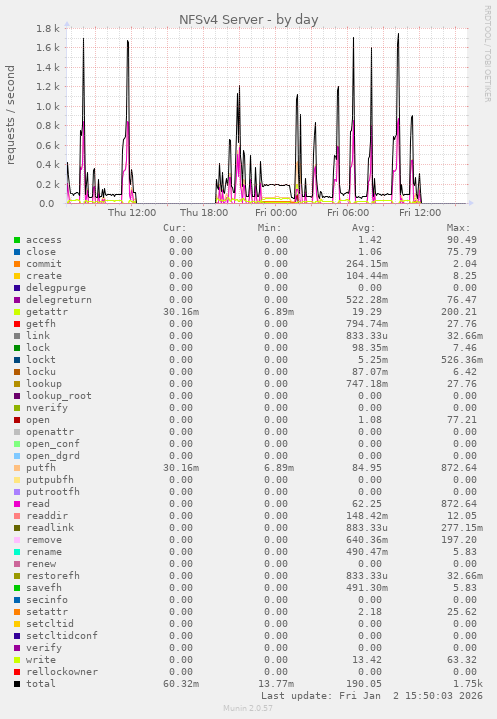This screenshot has height=719, width=497.
Task: Click the 'Last update' timestamp line
Action: click(x=372, y=696)
